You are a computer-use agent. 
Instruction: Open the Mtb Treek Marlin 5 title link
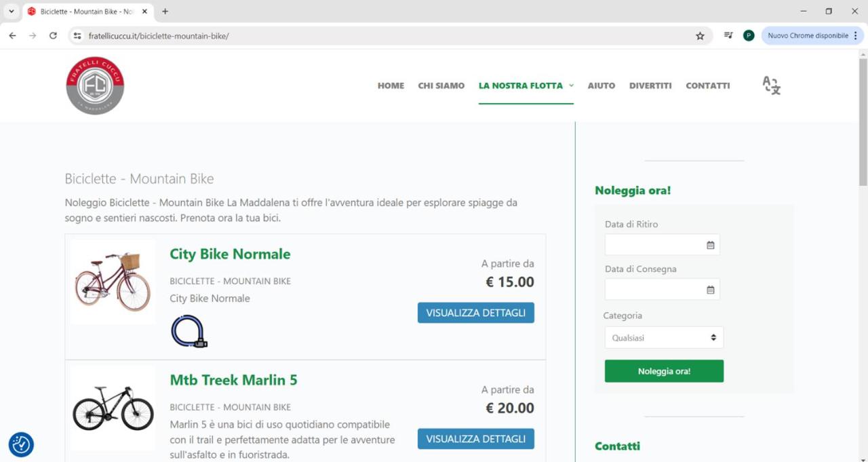point(233,380)
